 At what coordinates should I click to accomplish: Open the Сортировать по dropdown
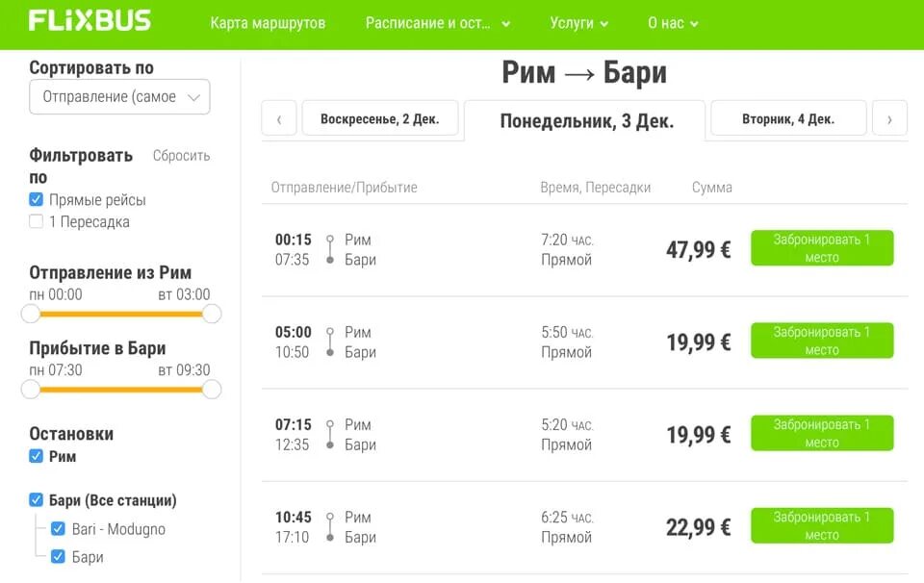tap(119, 97)
